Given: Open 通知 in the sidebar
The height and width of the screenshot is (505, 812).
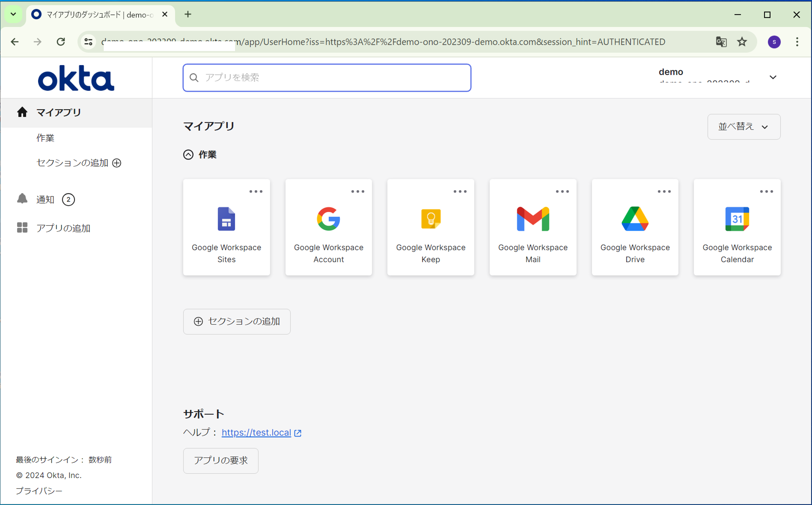Looking at the screenshot, I should [x=45, y=200].
